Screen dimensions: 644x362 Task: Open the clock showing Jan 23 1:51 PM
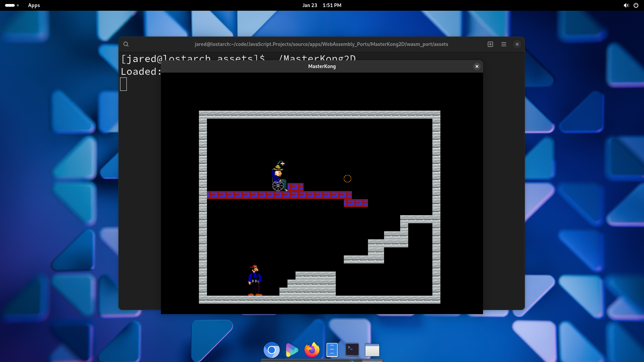tap(322, 5)
